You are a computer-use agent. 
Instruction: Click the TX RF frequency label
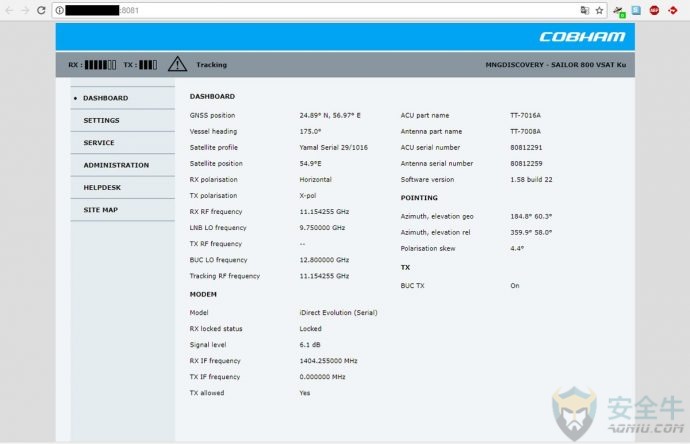(216, 244)
